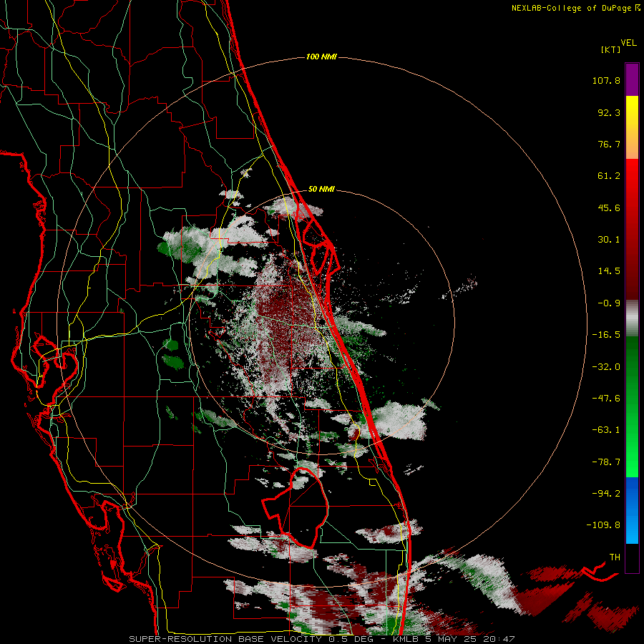This screenshot has width=644, height=644.
Task: Click the "KMLB" station ID in the caption
Action: click(x=406, y=639)
